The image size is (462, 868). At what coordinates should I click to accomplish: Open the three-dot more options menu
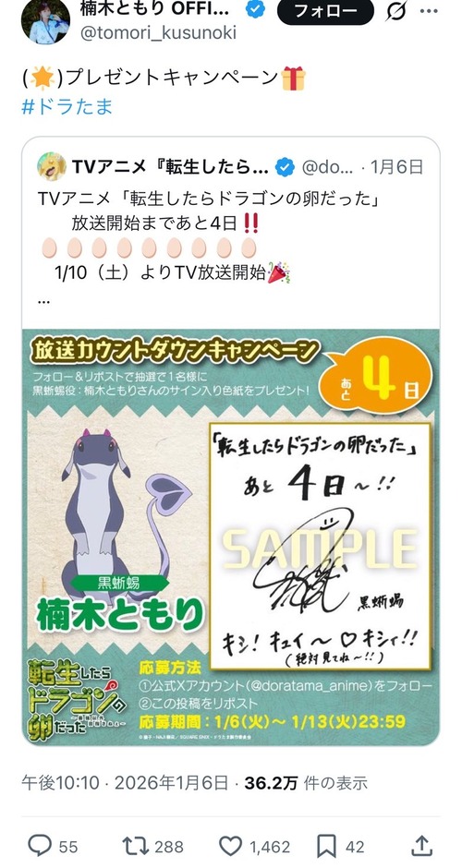tap(429, 10)
